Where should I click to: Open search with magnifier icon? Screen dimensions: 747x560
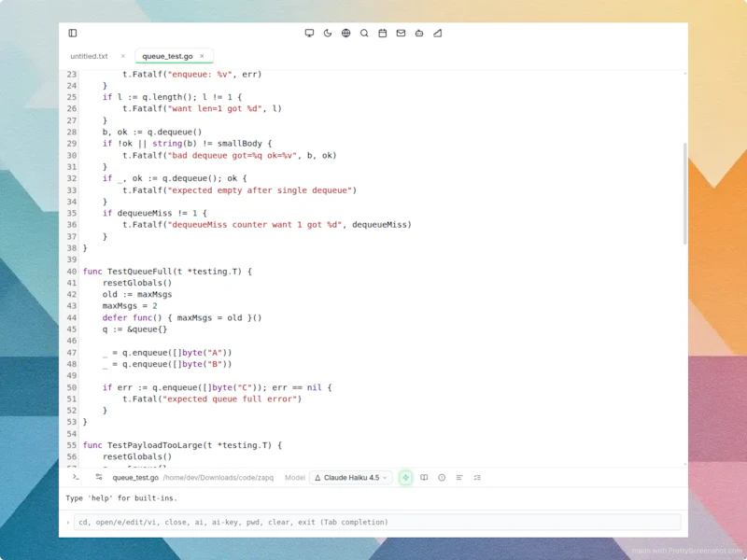[x=364, y=33]
